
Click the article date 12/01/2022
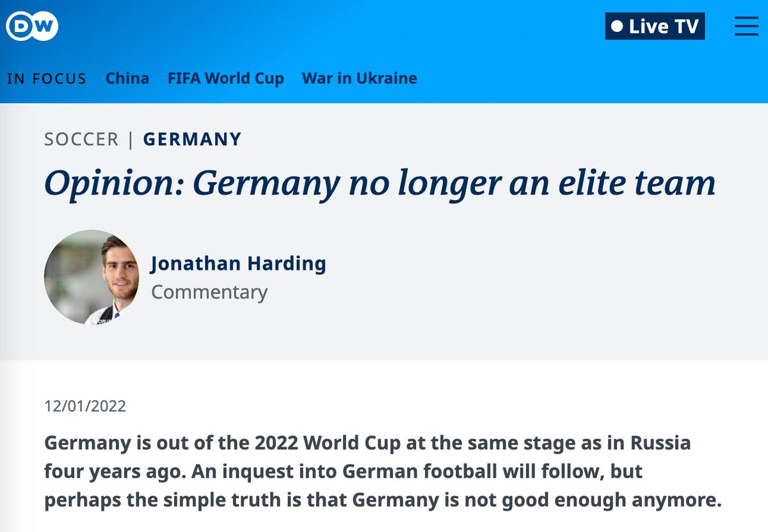tap(85, 406)
